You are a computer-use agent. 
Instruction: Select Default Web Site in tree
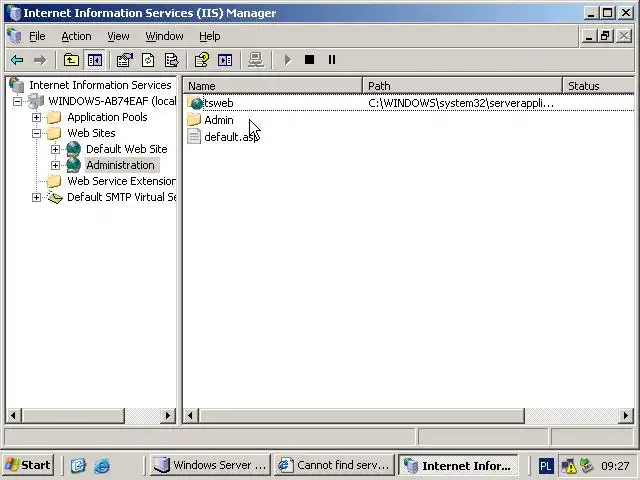click(127, 149)
